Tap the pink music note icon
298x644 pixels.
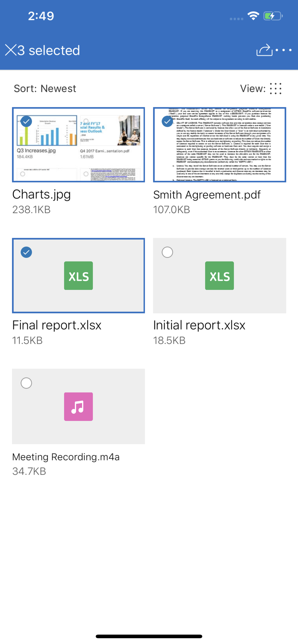click(x=78, y=406)
